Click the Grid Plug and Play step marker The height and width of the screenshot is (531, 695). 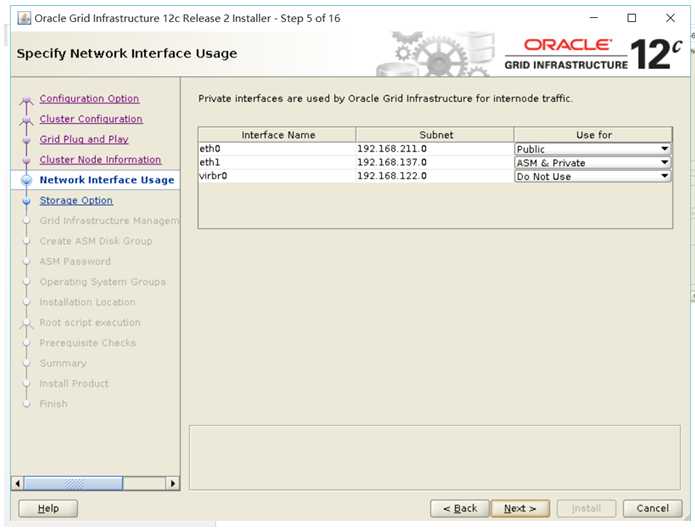(27, 140)
